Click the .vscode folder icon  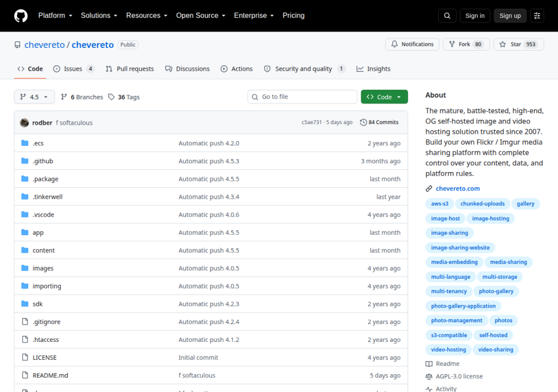(x=25, y=215)
